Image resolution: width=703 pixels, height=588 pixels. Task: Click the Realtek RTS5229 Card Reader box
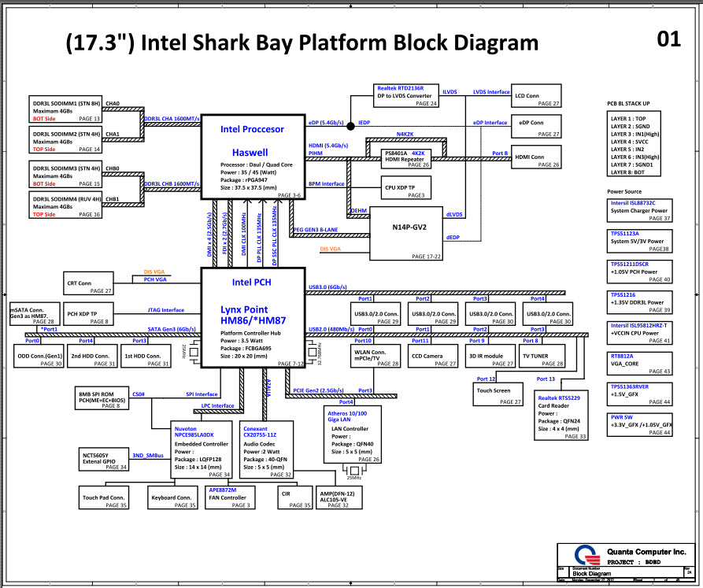pos(561,416)
